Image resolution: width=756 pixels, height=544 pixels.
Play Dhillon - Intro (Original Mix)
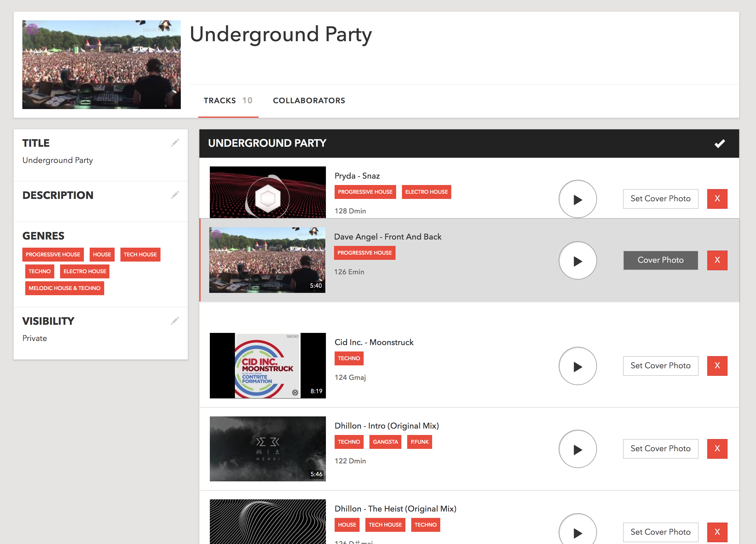click(577, 449)
